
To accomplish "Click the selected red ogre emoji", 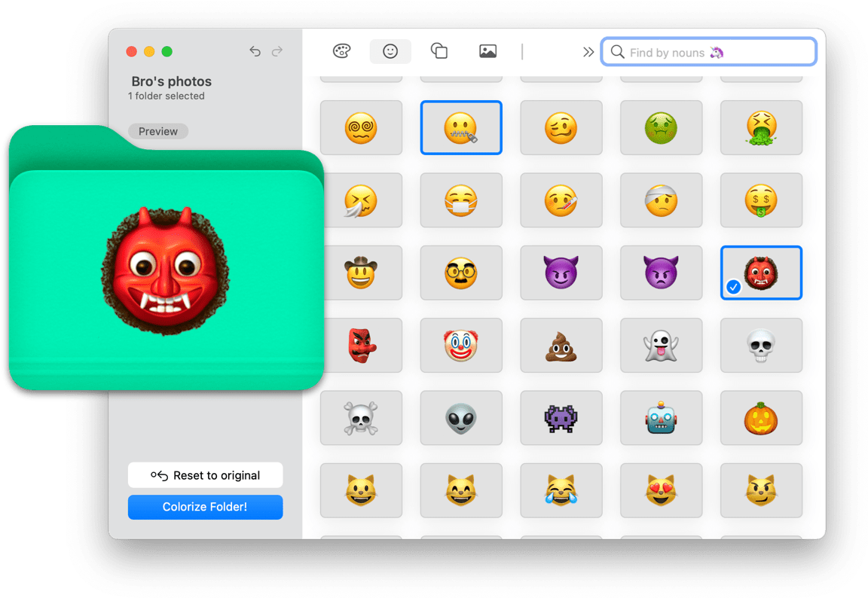I will (x=761, y=273).
